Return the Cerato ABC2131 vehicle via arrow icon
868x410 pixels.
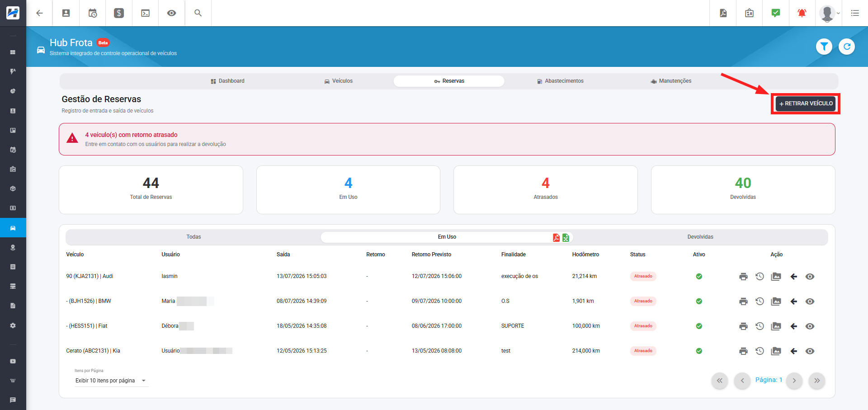[793, 351]
